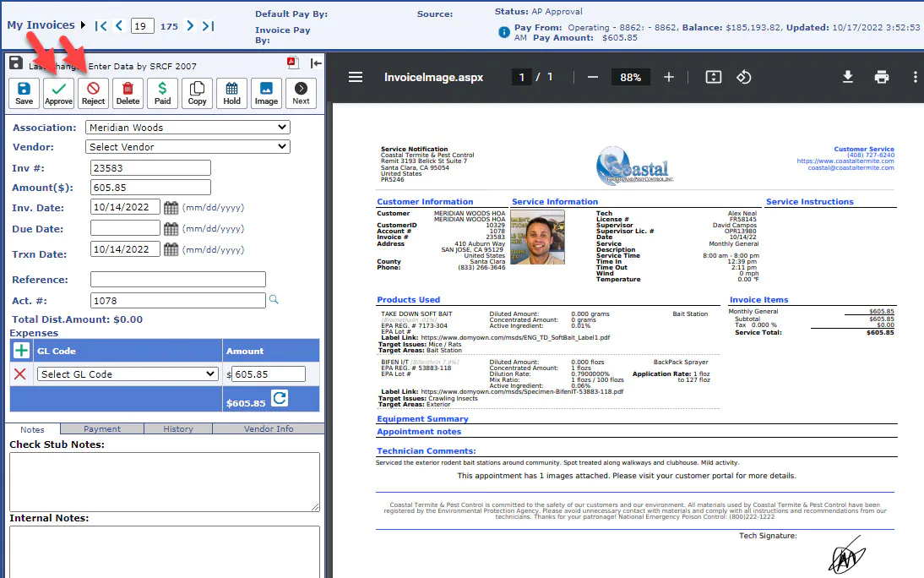Click the account number search magnifier
The width and height of the screenshot is (924, 578).
click(x=273, y=299)
